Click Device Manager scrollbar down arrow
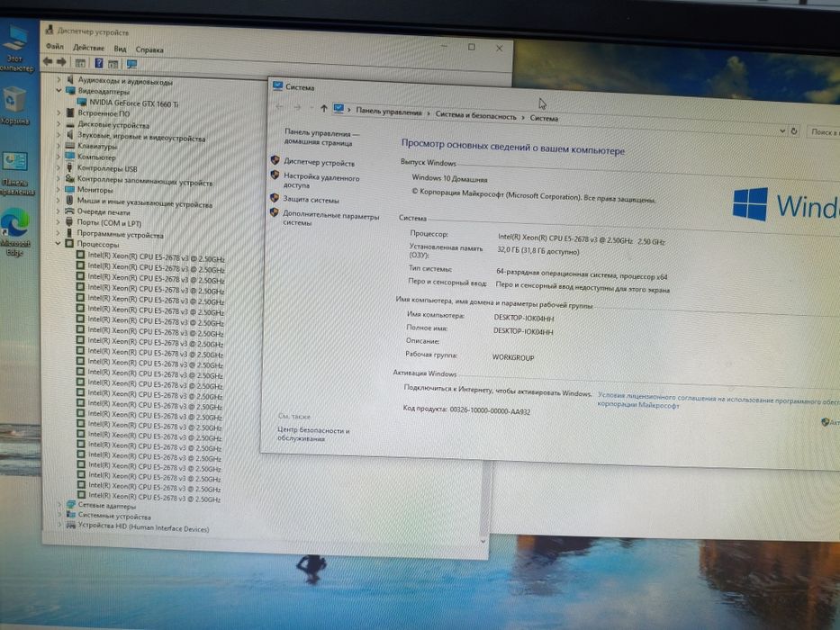 (483, 542)
